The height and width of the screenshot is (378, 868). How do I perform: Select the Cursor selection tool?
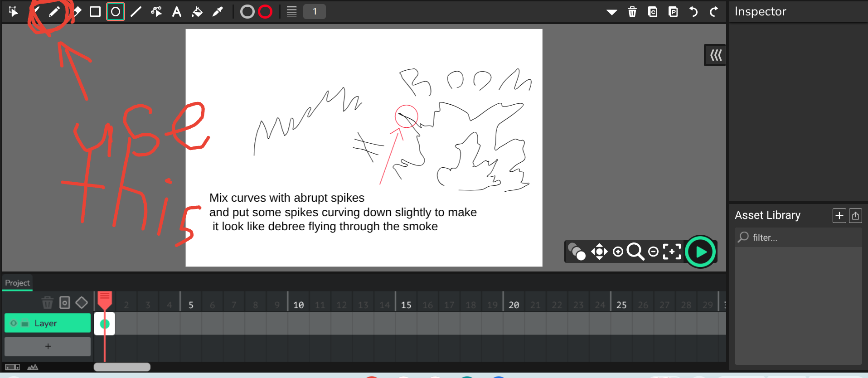coord(14,12)
